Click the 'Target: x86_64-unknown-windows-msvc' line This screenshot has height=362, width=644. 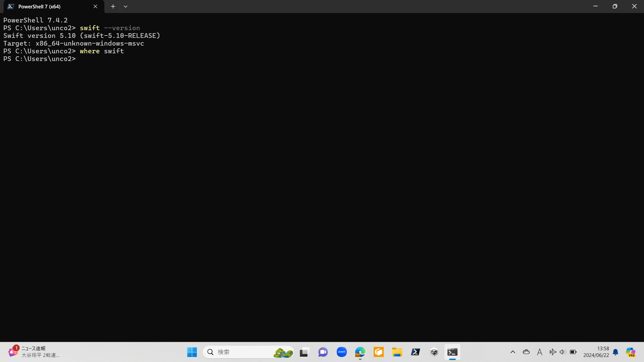click(74, 43)
